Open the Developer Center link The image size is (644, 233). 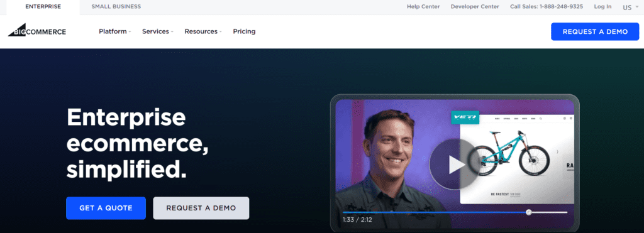click(x=475, y=6)
